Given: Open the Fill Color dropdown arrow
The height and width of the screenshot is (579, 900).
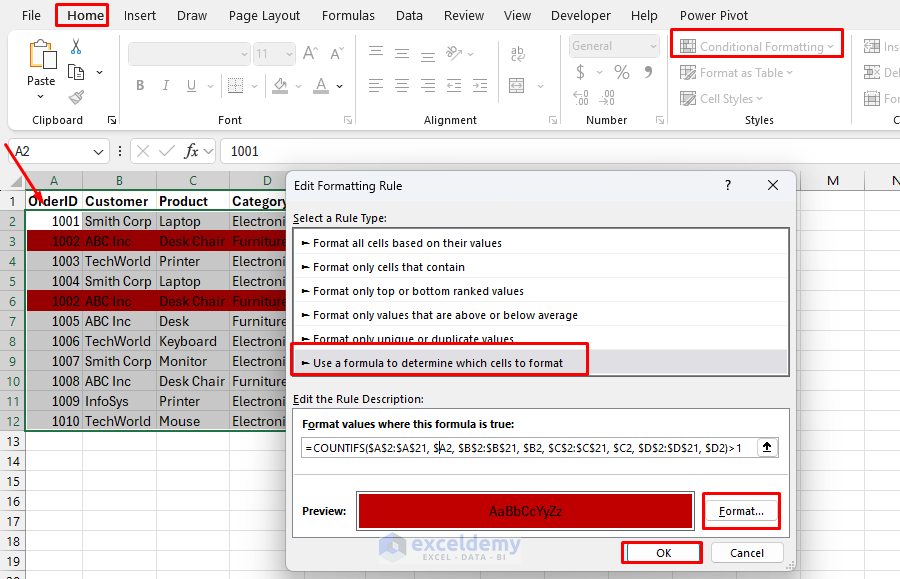Looking at the screenshot, I should 298,86.
